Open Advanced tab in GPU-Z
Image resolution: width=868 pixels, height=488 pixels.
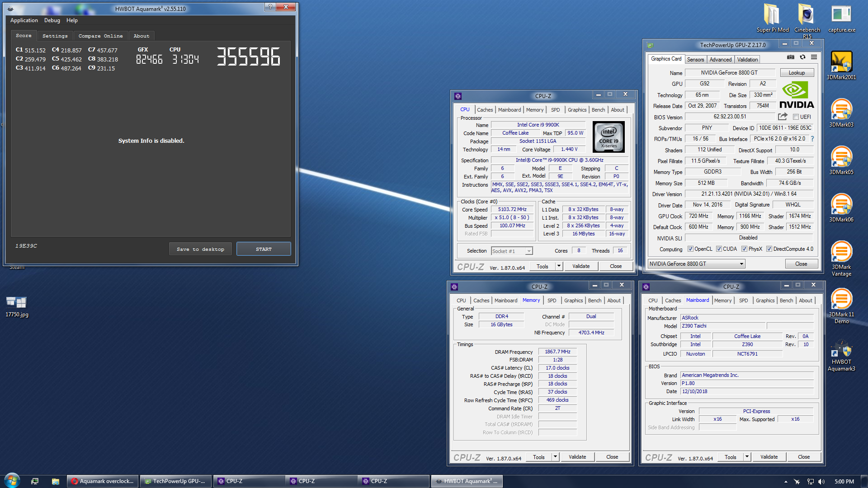click(x=720, y=60)
